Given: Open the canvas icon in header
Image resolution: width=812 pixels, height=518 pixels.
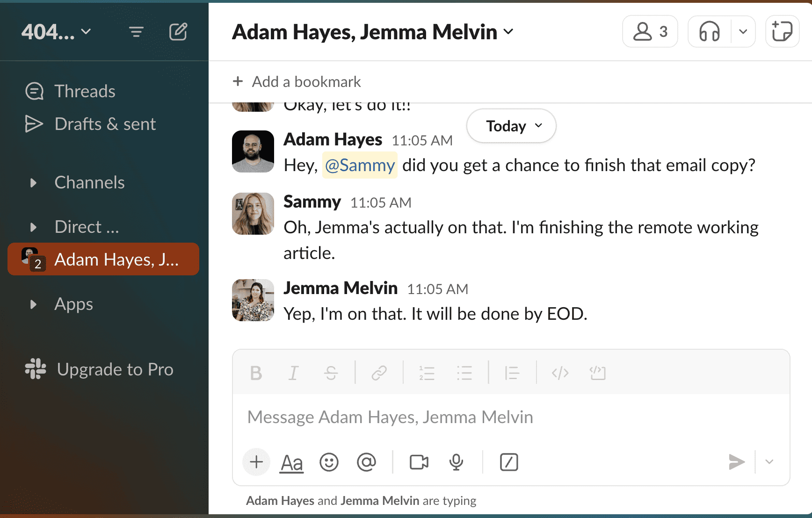Looking at the screenshot, I should tap(782, 32).
